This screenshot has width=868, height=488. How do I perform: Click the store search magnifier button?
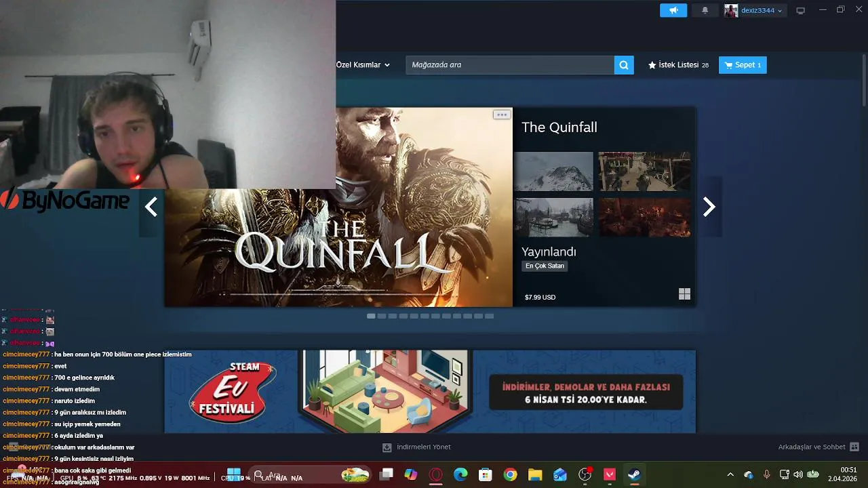[624, 65]
